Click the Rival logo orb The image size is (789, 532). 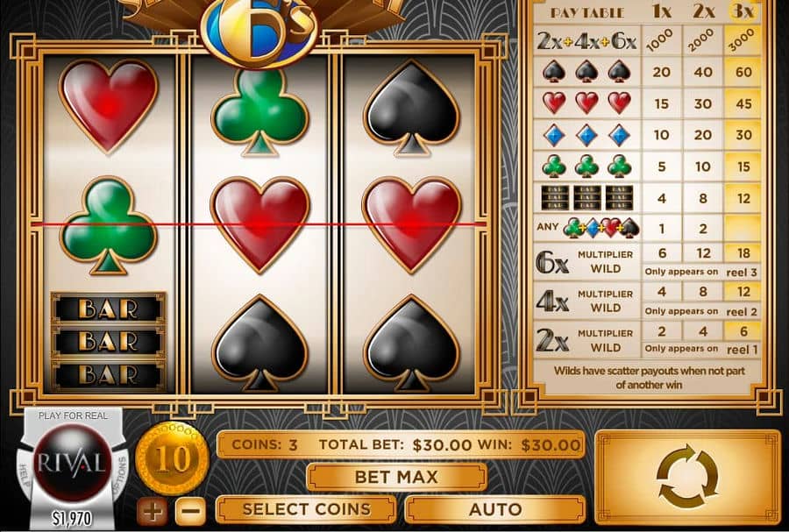click(72, 462)
